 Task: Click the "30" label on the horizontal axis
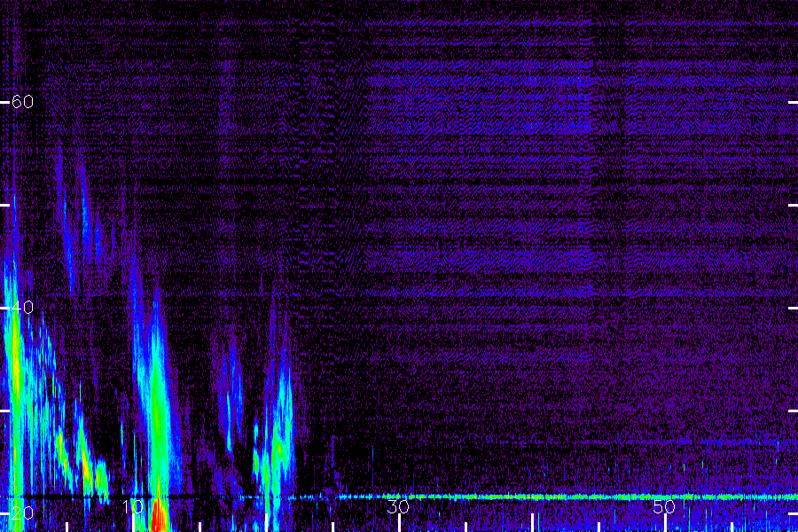pos(398,507)
